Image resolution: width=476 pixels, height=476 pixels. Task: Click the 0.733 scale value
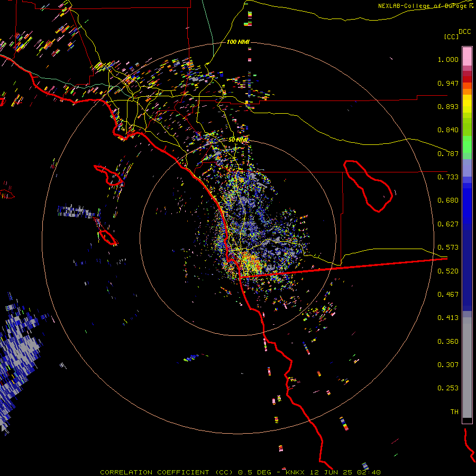448,177
